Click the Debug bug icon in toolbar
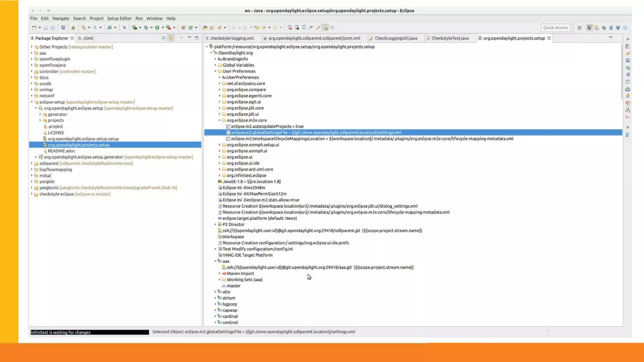 146,28
